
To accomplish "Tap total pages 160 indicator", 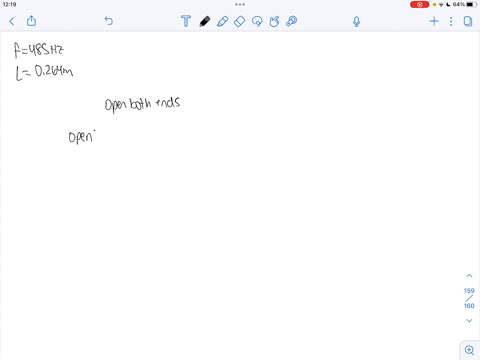I will (469, 306).
